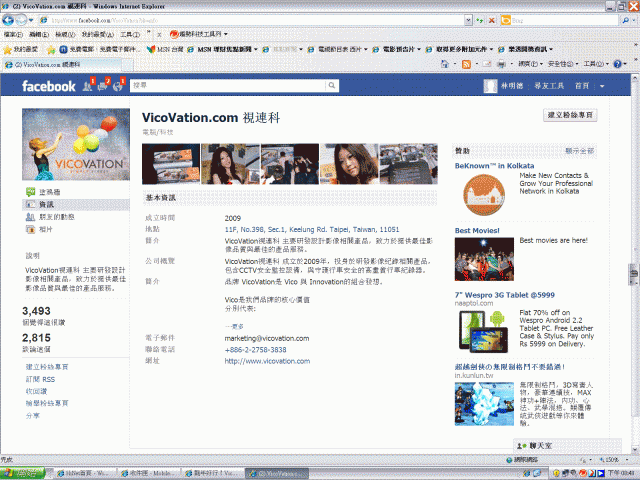640x480 pixels.
Task: Click See All sponsored link
Action: click(x=580, y=151)
